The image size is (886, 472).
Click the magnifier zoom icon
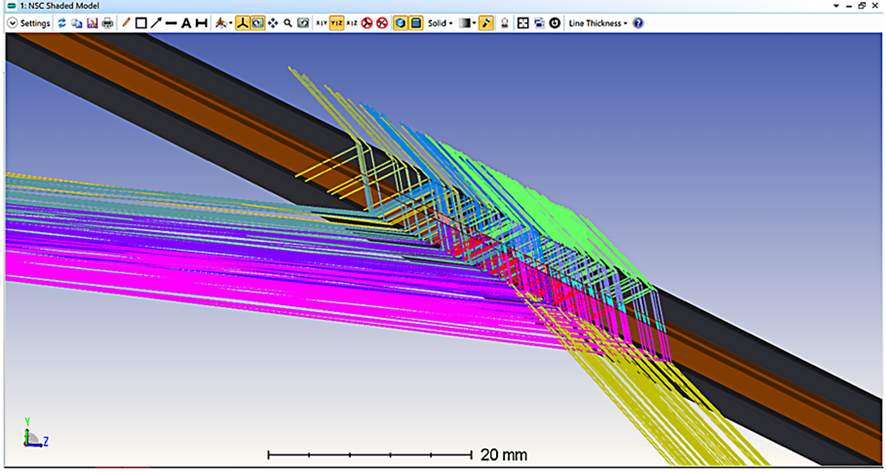(x=288, y=22)
